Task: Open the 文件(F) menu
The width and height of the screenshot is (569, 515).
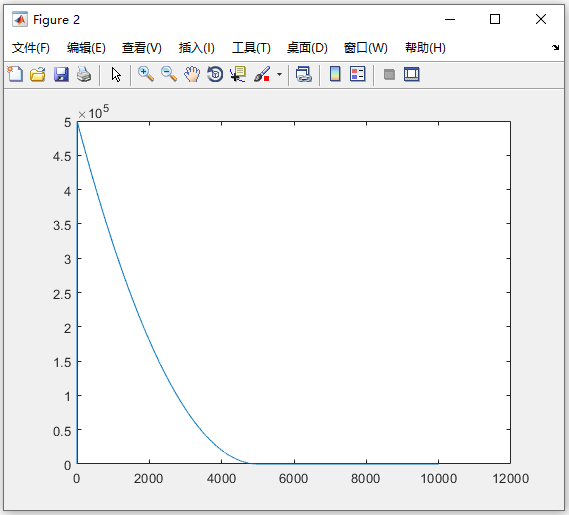Action: click(x=31, y=48)
